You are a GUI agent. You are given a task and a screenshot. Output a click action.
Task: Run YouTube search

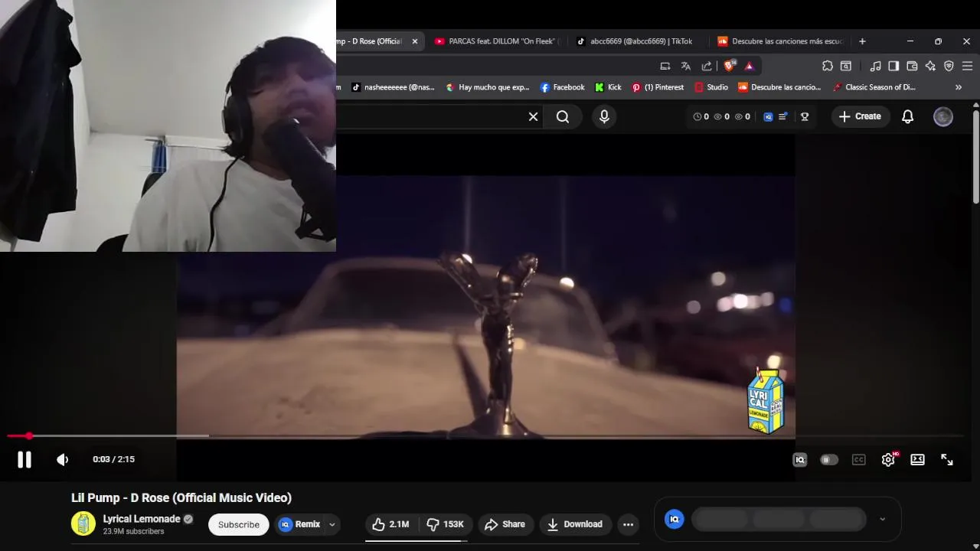tap(563, 116)
